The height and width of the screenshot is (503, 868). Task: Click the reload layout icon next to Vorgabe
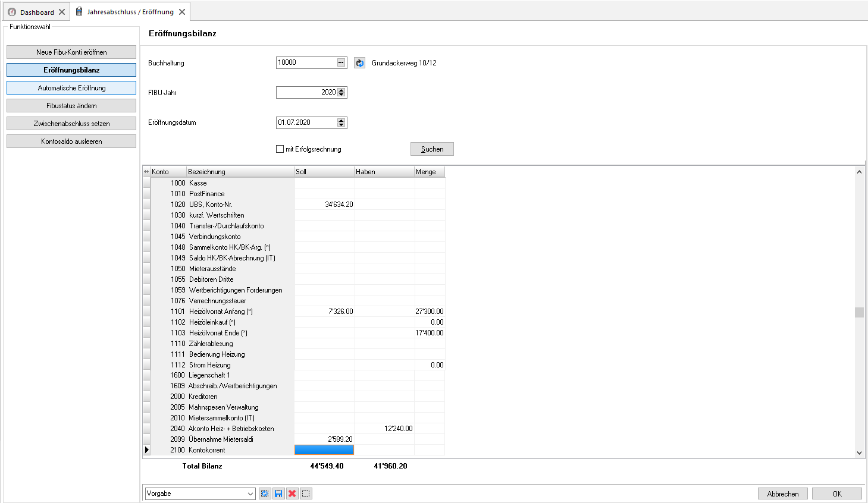pos(265,493)
